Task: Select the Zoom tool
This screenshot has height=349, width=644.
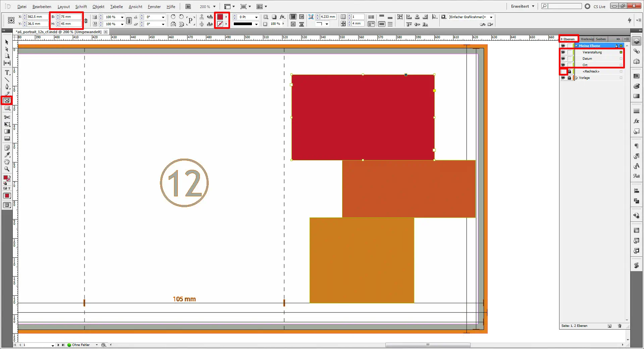Action: (7, 169)
